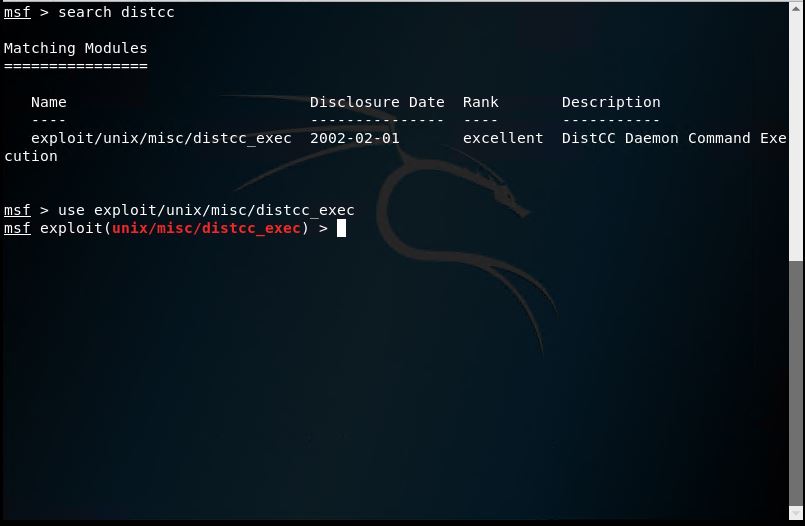
Task: Click the 'Description' column header
Action: pos(611,102)
